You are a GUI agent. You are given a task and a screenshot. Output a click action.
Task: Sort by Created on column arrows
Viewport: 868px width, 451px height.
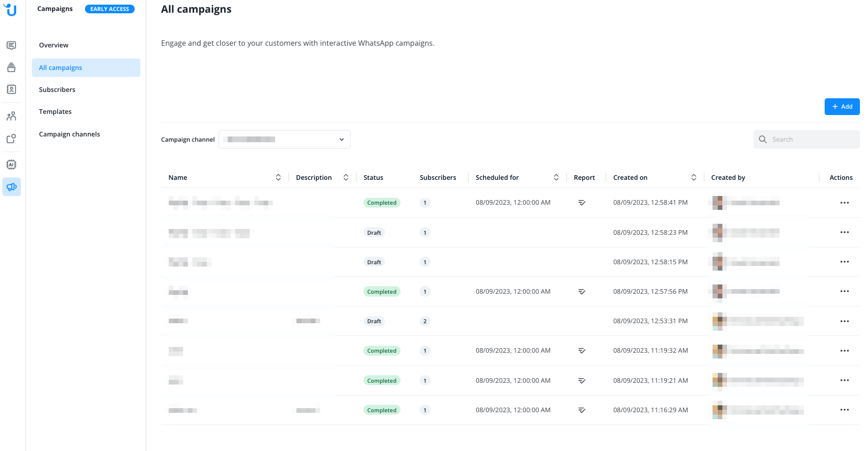point(693,178)
